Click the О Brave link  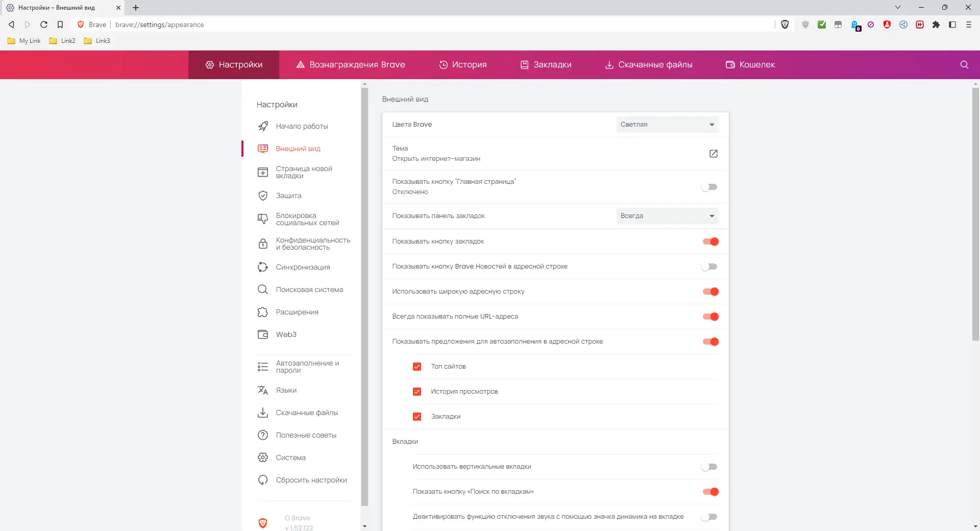298,518
